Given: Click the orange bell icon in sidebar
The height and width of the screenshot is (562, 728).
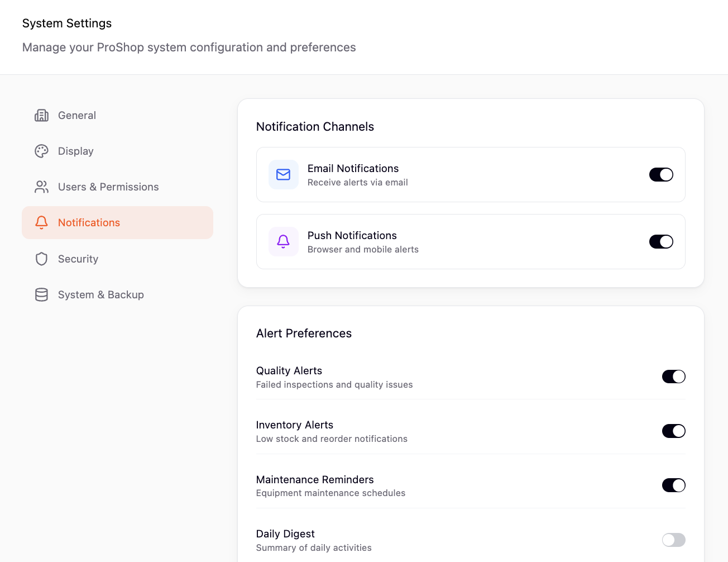Looking at the screenshot, I should pyautogui.click(x=41, y=223).
